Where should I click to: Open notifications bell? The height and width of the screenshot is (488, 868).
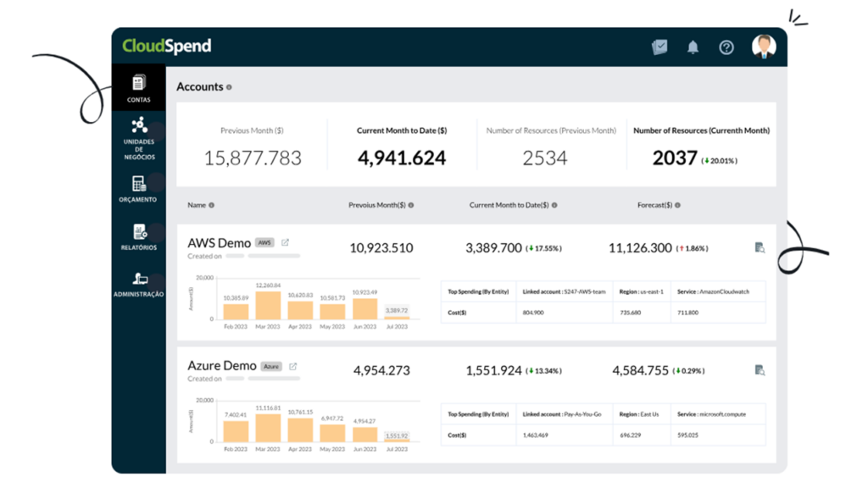693,47
